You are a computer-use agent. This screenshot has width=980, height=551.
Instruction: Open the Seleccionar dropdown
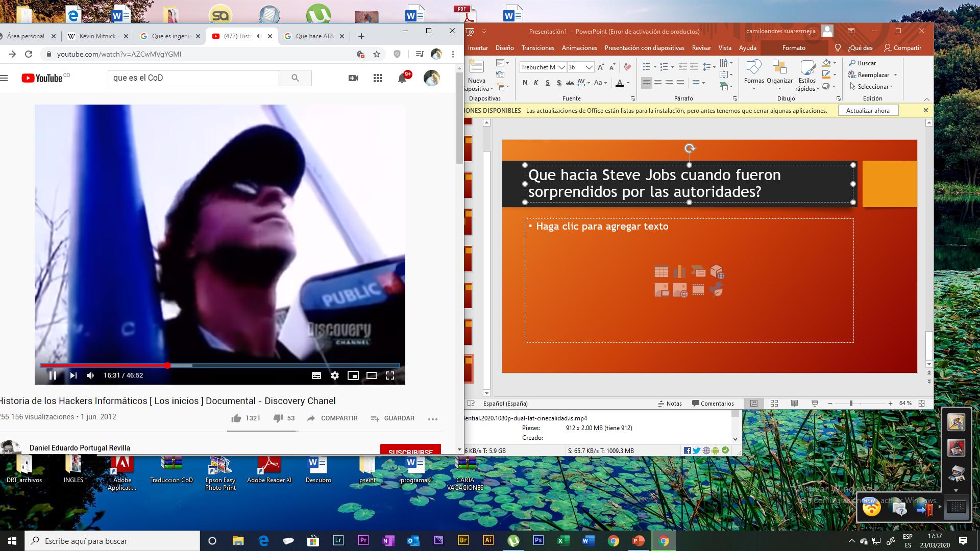(x=871, y=87)
